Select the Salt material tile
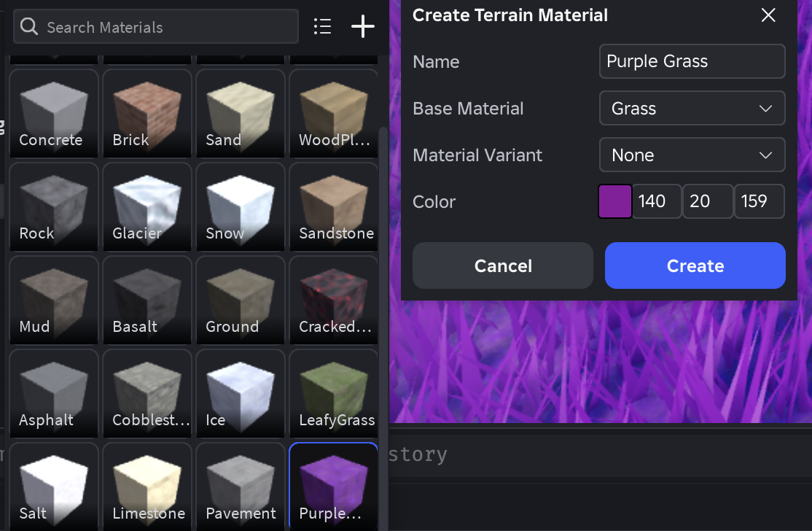Viewport: 812px width, 531px height. coord(54,487)
